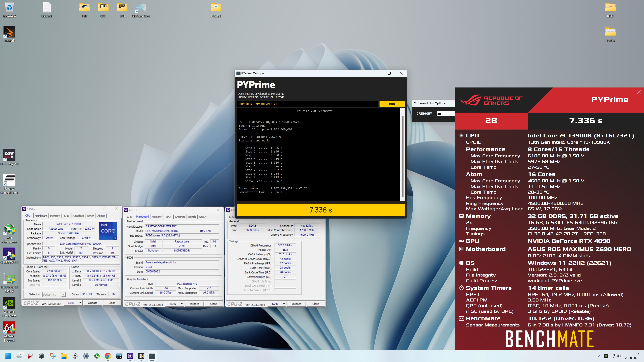Open the Turhia folder on desktop

click(x=610, y=34)
